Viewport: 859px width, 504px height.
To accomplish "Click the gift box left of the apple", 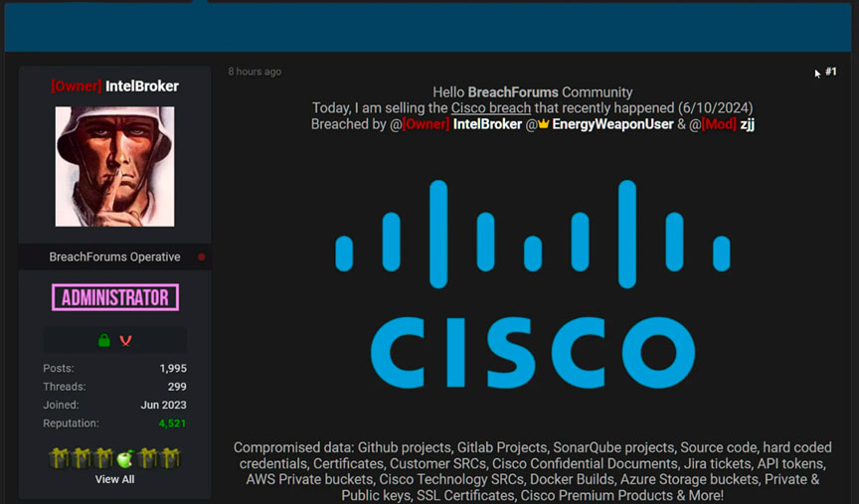I will click(103, 458).
